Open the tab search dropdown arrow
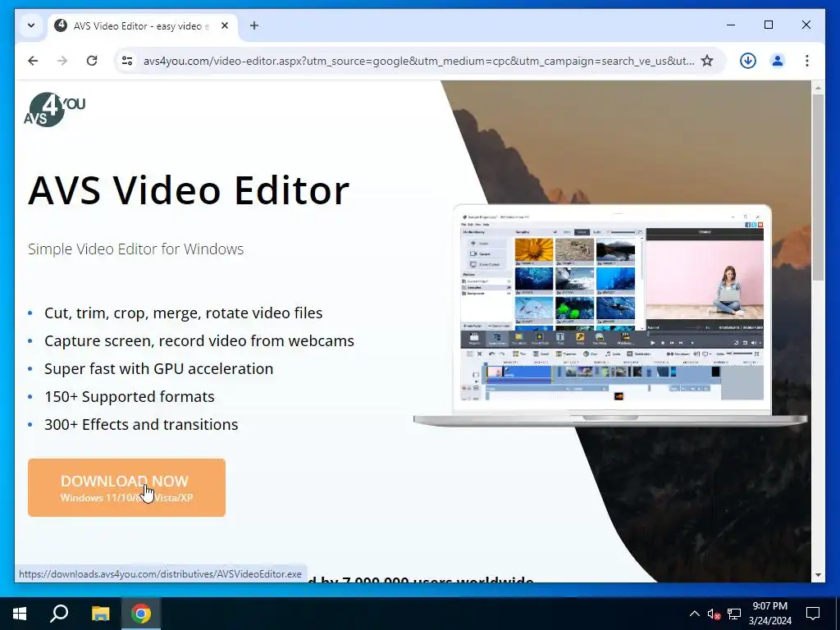 coord(31,25)
